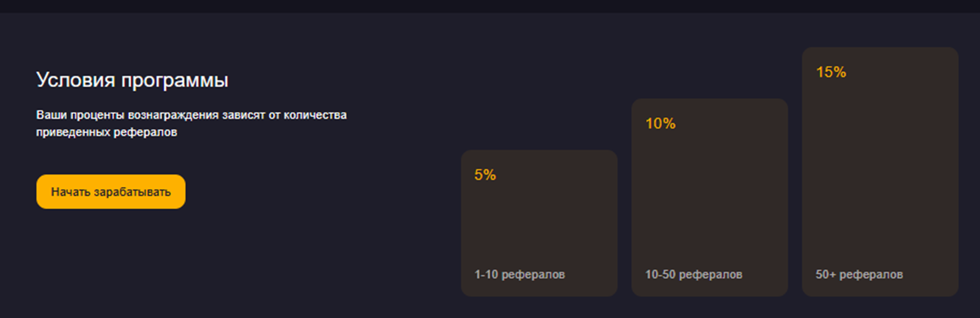Click the empty middle of the medium-height tier card
The height and width of the screenshot is (318, 980).
pos(709,199)
